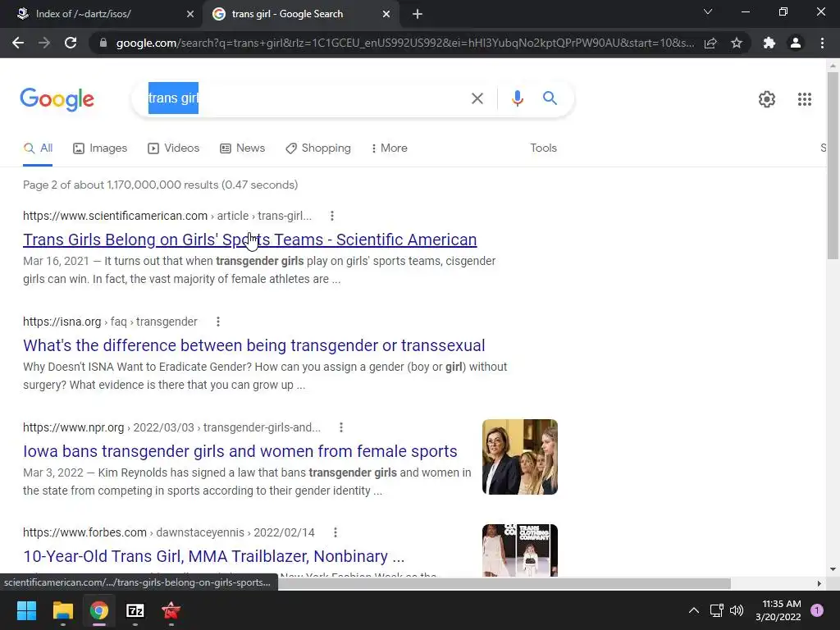
Task: Switch to Images results
Action: (x=100, y=148)
